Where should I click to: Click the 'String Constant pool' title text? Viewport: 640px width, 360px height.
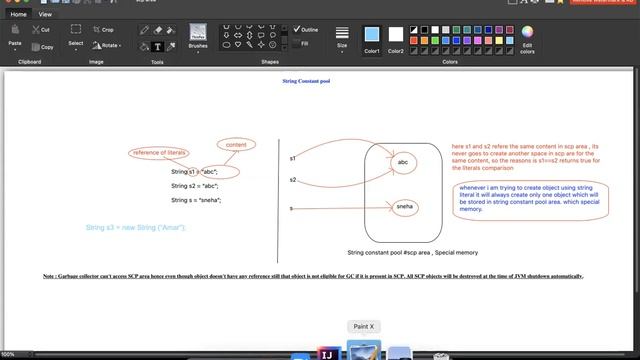[306, 81]
